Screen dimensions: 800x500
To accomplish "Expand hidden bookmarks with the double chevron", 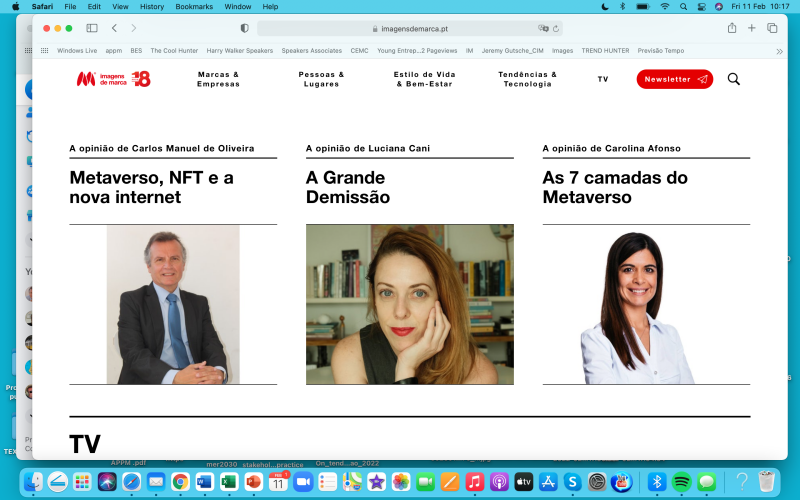I will tap(779, 51).
